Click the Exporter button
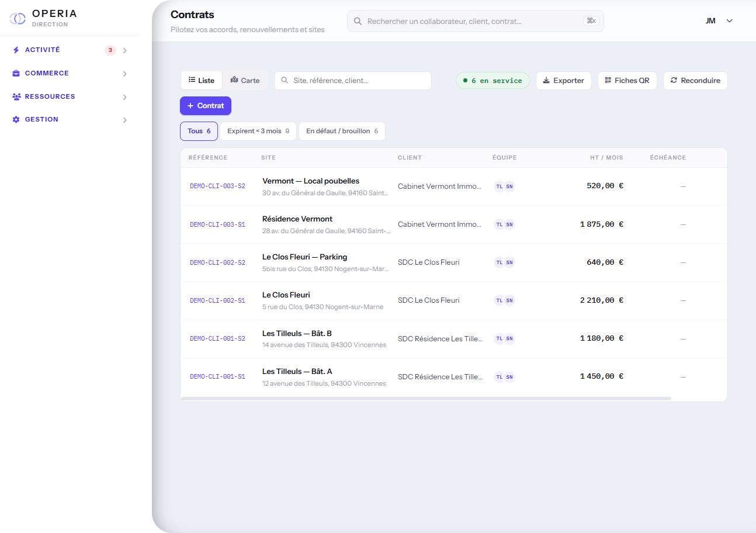The width and height of the screenshot is (756, 533). 563,81
